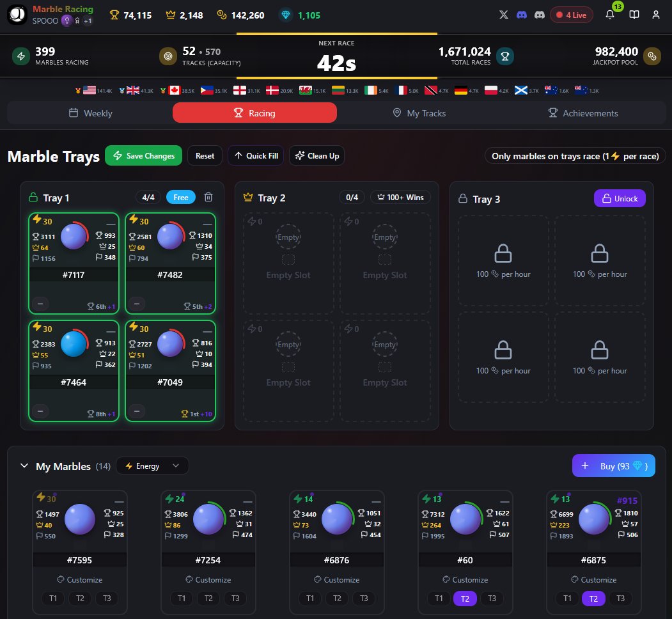Click the Free badge on Tray 1
Screen dimensions: 672x619
[x=181, y=197]
